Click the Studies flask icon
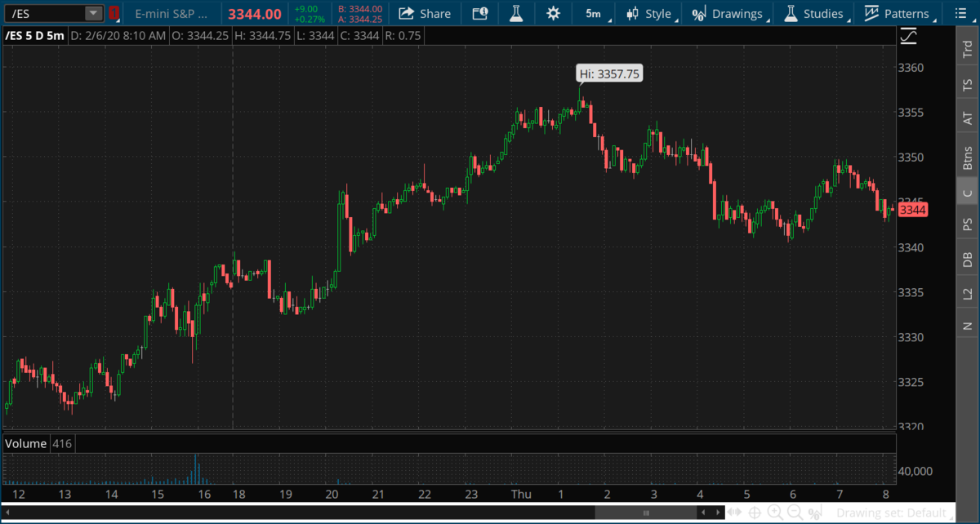Screen dimensions: 980x524 [x=790, y=13]
